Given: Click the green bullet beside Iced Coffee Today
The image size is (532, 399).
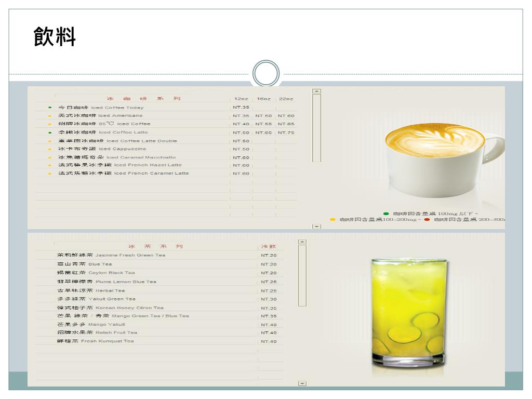Looking at the screenshot, I should click(x=50, y=108).
